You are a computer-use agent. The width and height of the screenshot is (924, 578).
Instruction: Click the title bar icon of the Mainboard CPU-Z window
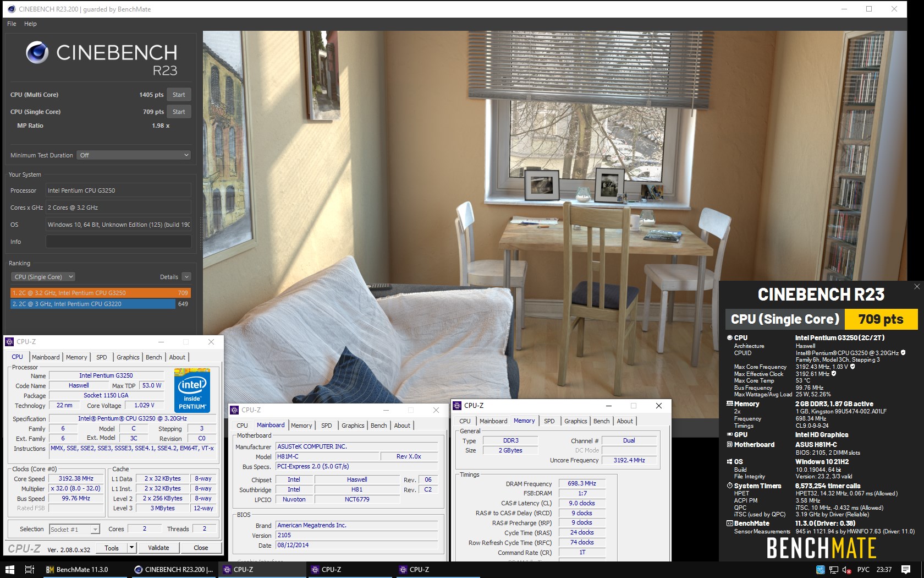234,410
